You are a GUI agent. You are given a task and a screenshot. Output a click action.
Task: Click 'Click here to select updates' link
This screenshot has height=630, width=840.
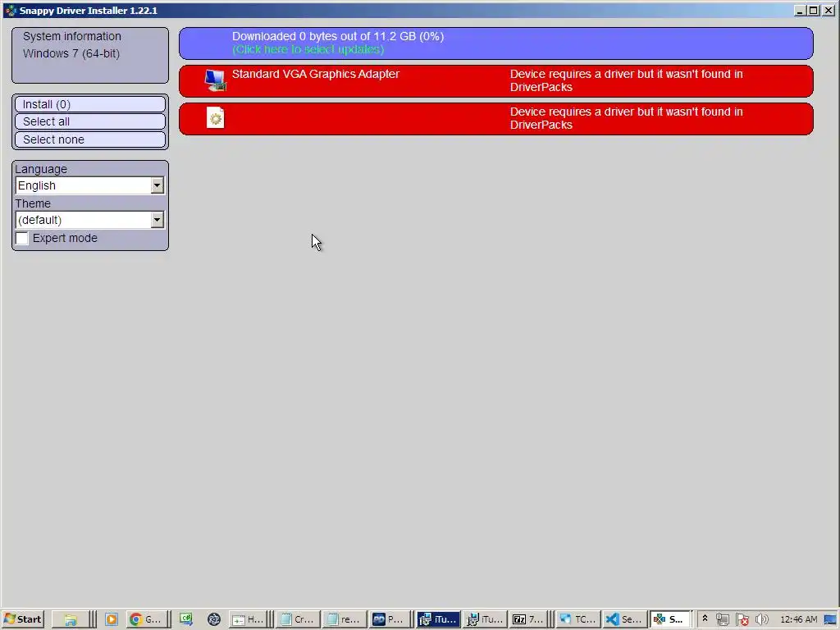[308, 49]
